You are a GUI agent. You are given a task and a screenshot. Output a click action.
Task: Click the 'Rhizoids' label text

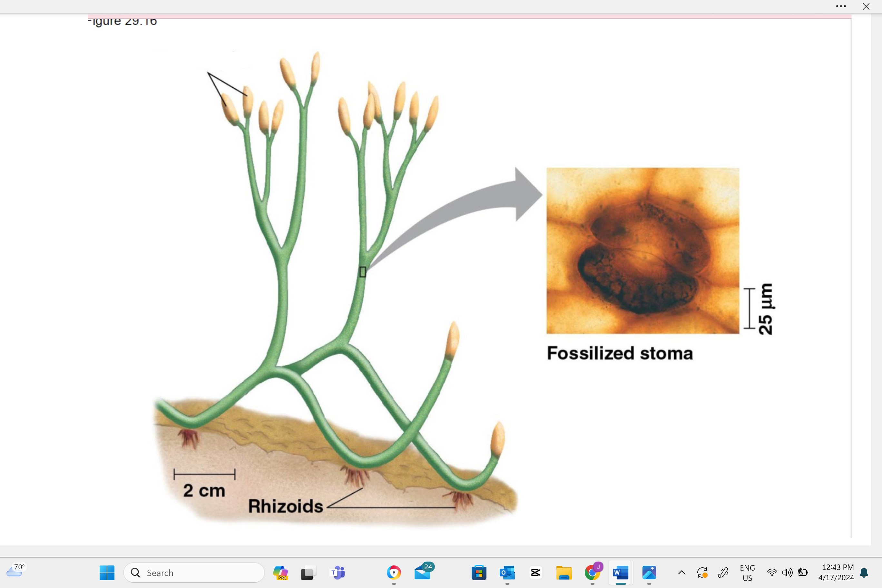click(x=285, y=506)
